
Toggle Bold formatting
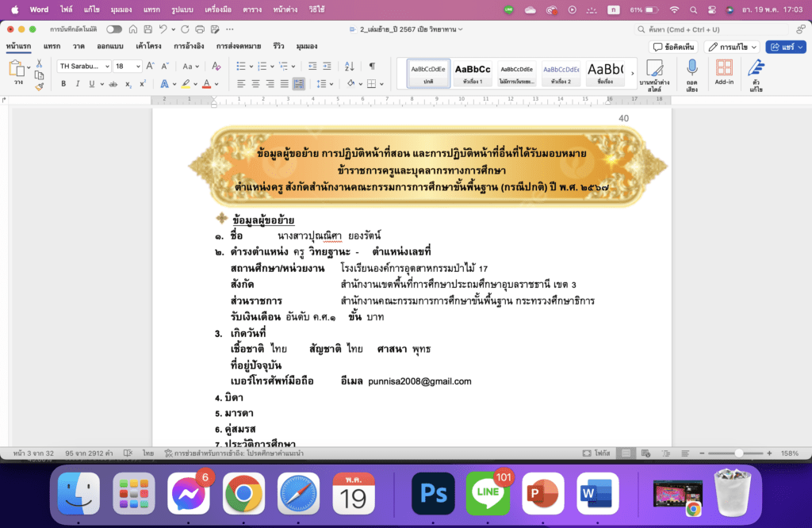pyautogui.click(x=63, y=83)
